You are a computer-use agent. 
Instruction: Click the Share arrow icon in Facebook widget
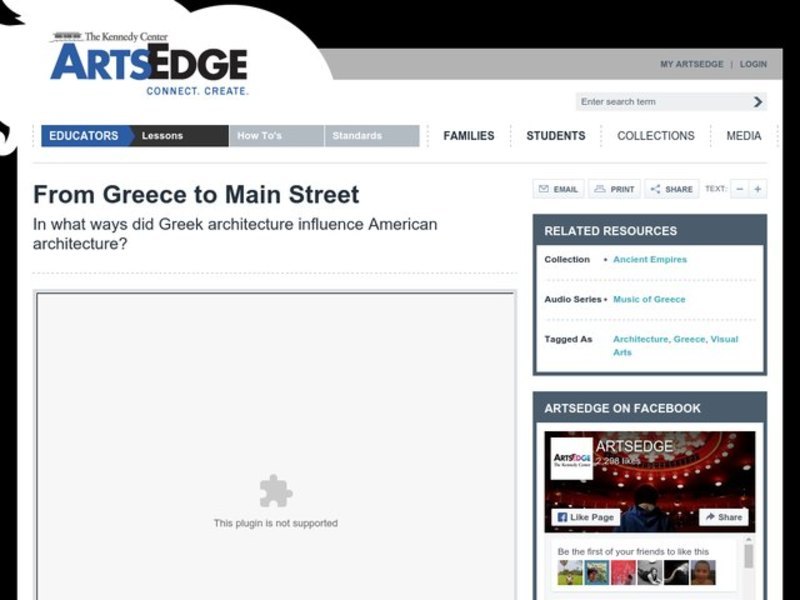711,517
